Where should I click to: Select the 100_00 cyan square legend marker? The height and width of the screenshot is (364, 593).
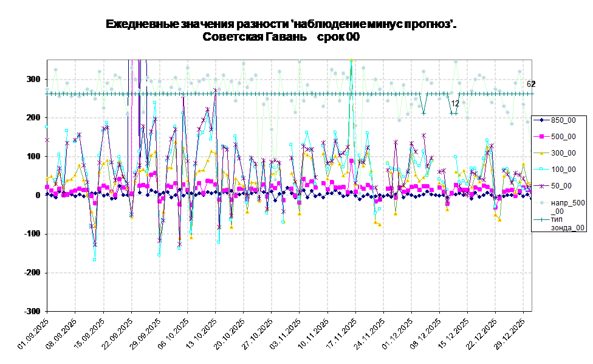pyautogui.click(x=542, y=170)
